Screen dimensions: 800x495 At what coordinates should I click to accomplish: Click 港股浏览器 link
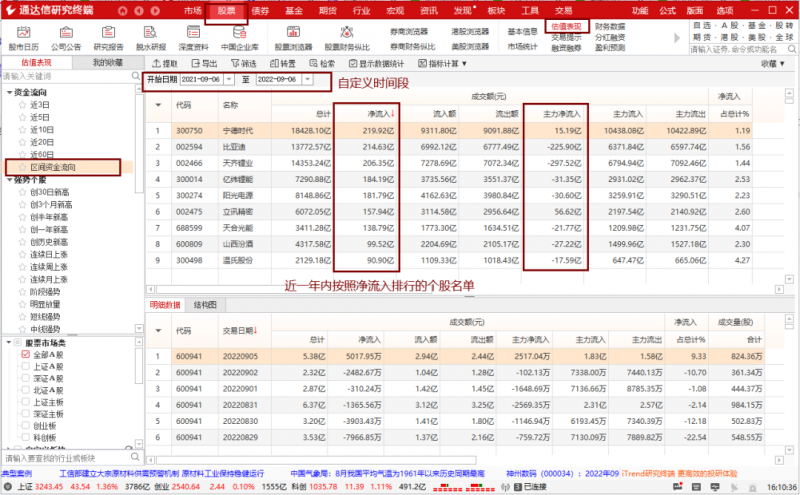[470, 32]
